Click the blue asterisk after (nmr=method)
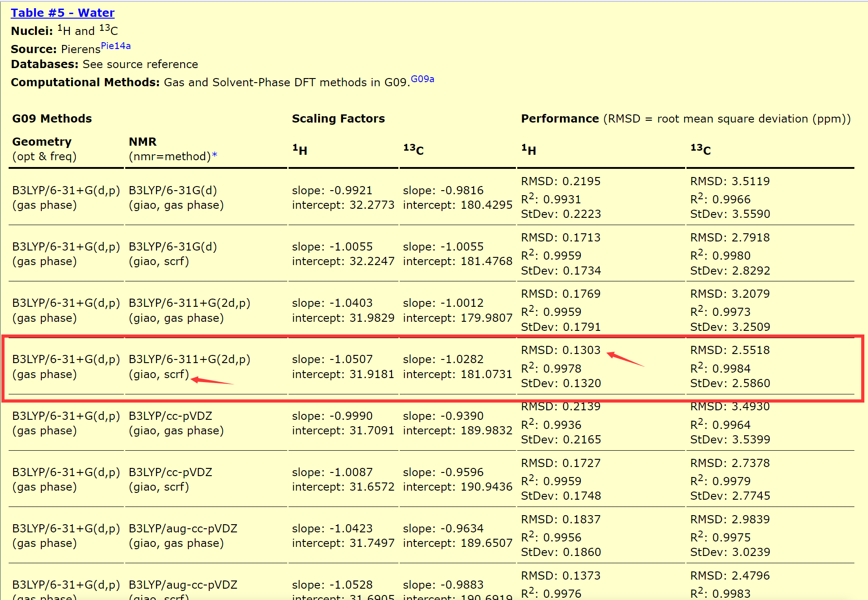The width and height of the screenshot is (868, 600). tap(215, 156)
